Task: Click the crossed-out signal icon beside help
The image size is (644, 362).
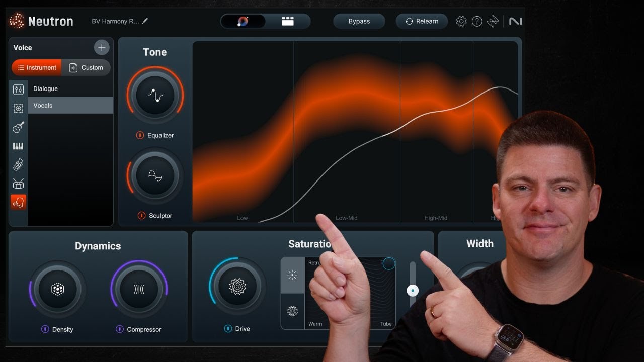Action: (x=493, y=21)
